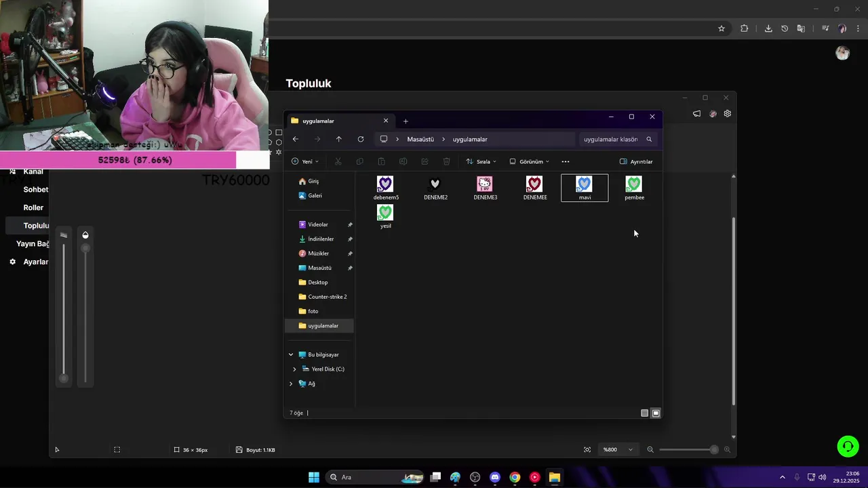
Task: Open Roller in the left sidebar
Action: point(33,207)
